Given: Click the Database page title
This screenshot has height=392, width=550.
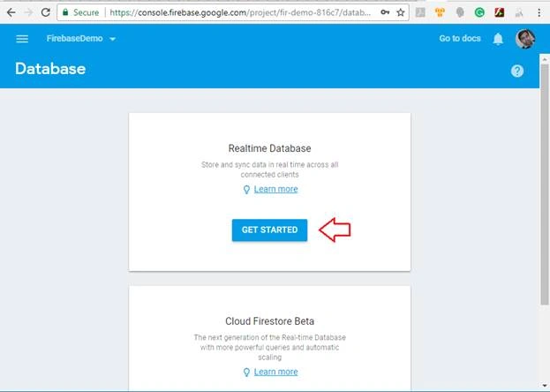Looking at the screenshot, I should (x=50, y=69).
